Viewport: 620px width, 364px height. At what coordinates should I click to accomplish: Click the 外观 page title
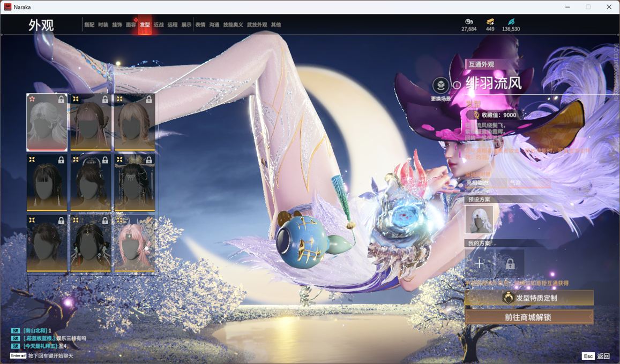point(41,25)
